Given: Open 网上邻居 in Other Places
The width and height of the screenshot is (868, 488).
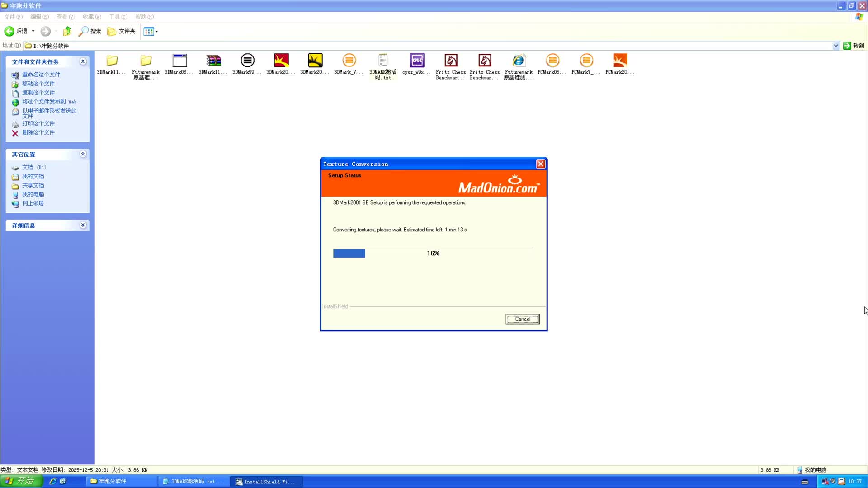Looking at the screenshot, I should click(x=33, y=203).
